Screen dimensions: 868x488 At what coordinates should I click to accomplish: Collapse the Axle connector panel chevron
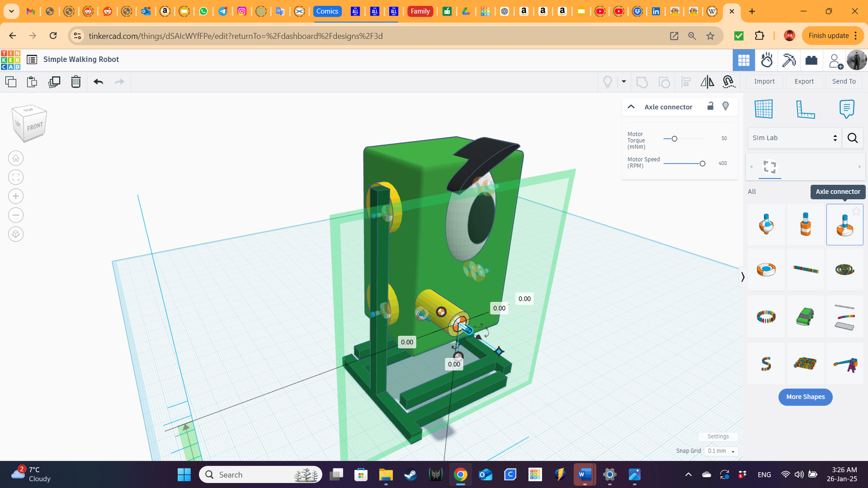631,106
